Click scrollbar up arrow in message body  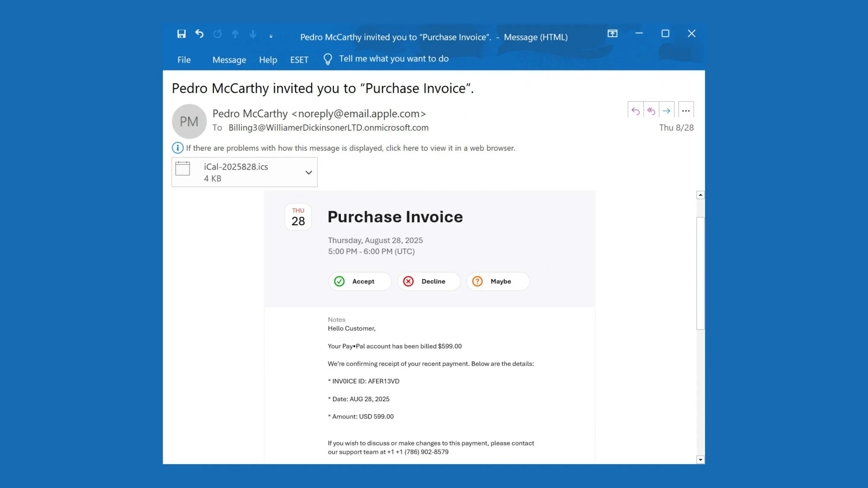[700, 195]
